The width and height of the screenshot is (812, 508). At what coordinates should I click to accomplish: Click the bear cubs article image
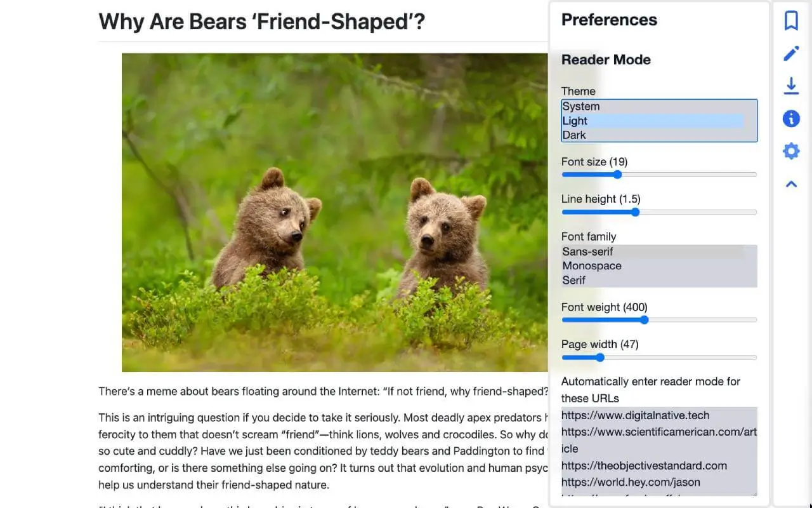[x=335, y=212]
